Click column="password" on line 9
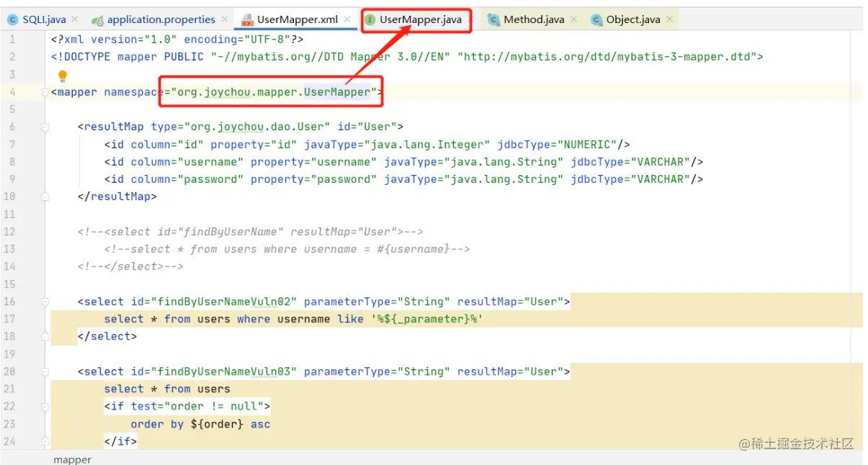The height and width of the screenshot is (465, 868). point(187,179)
